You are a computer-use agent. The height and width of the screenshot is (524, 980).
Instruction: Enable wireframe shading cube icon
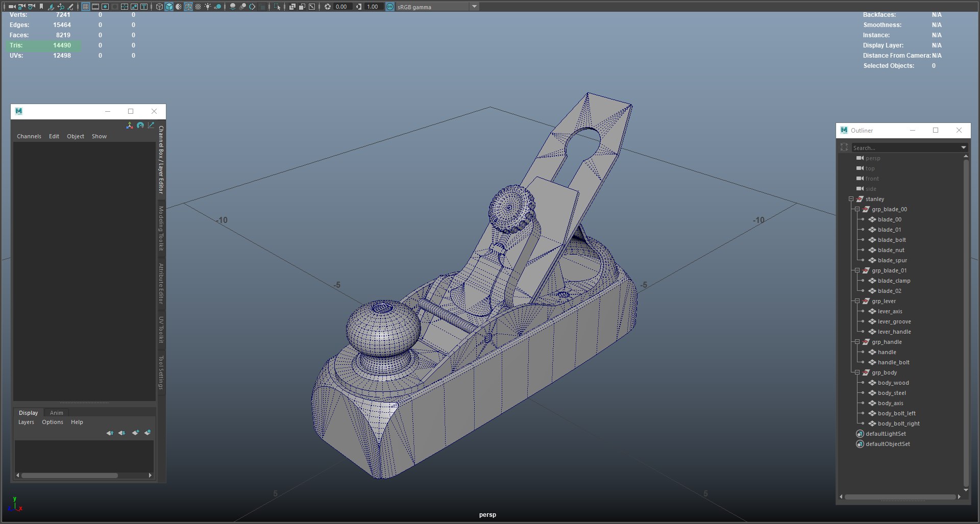[x=159, y=7]
